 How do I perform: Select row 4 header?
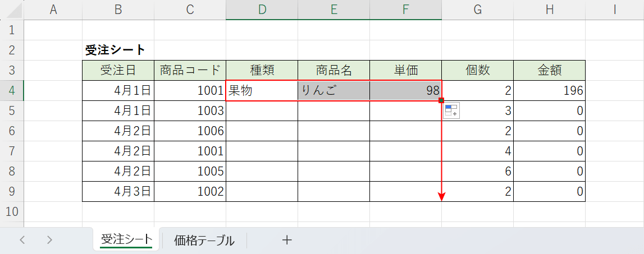point(12,91)
